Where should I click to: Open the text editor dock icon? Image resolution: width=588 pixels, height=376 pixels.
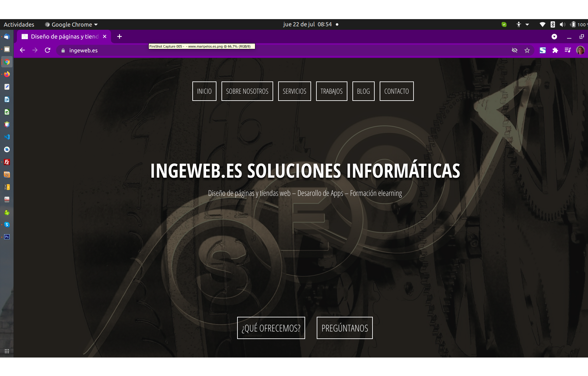pyautogui.click(x=7, y=87)
